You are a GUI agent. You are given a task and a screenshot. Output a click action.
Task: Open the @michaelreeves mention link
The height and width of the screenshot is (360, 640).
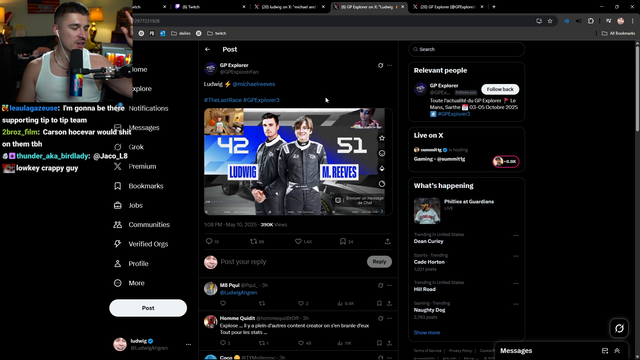coord(254,84)
